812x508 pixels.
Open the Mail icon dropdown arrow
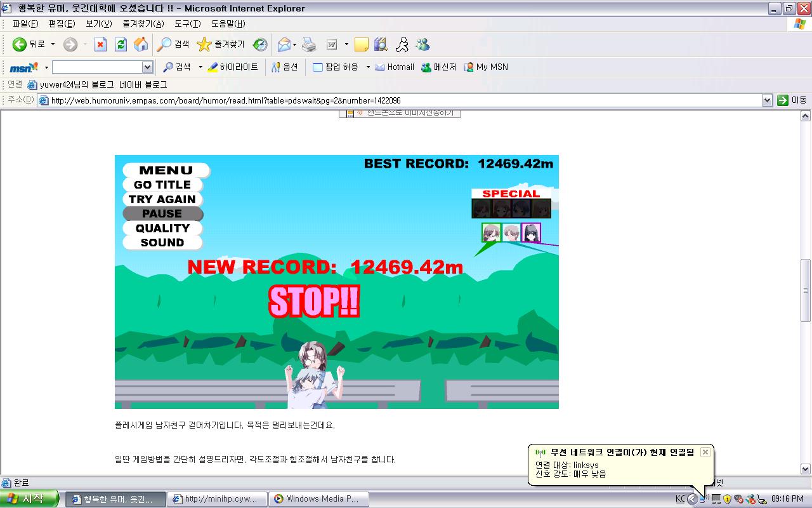[294, 44]
